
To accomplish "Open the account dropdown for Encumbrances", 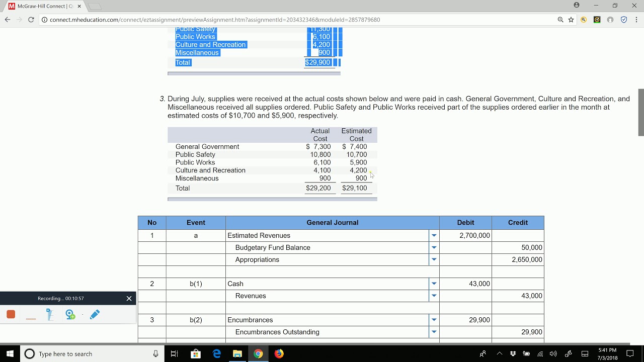I will [434, 320].
